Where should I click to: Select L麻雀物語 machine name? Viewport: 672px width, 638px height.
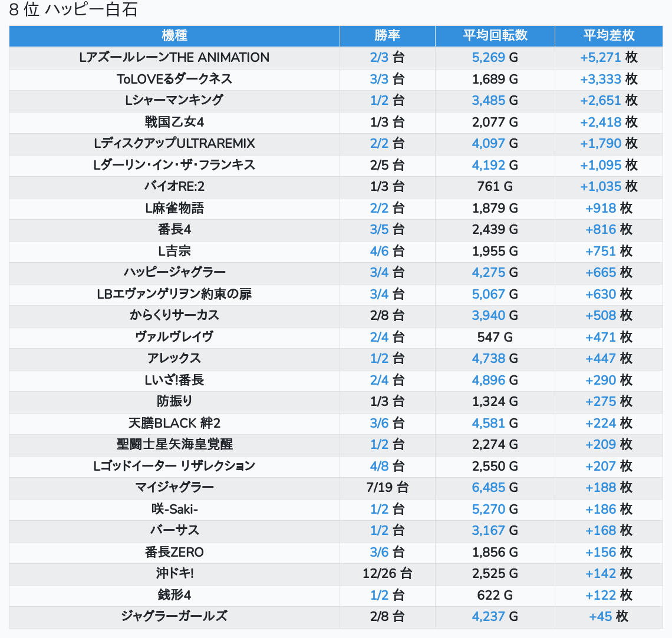174,208
